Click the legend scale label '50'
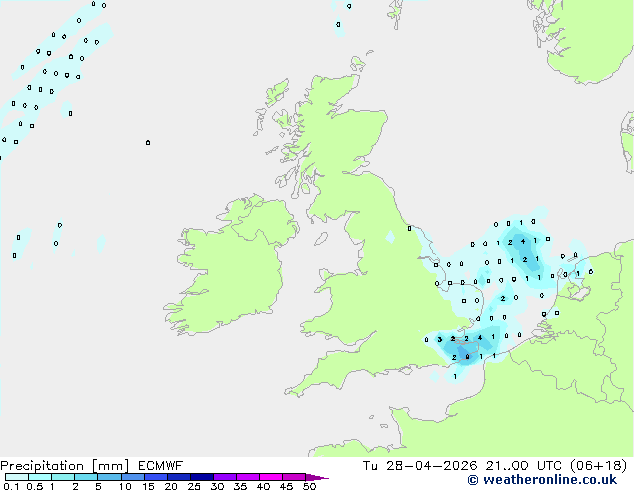 click(x=310, y=486)
